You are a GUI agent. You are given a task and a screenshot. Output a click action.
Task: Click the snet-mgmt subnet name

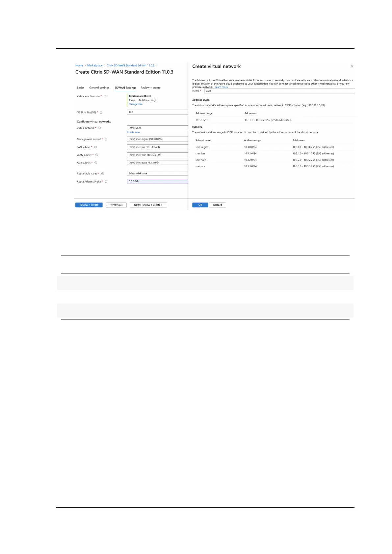(x=202, y=147)
